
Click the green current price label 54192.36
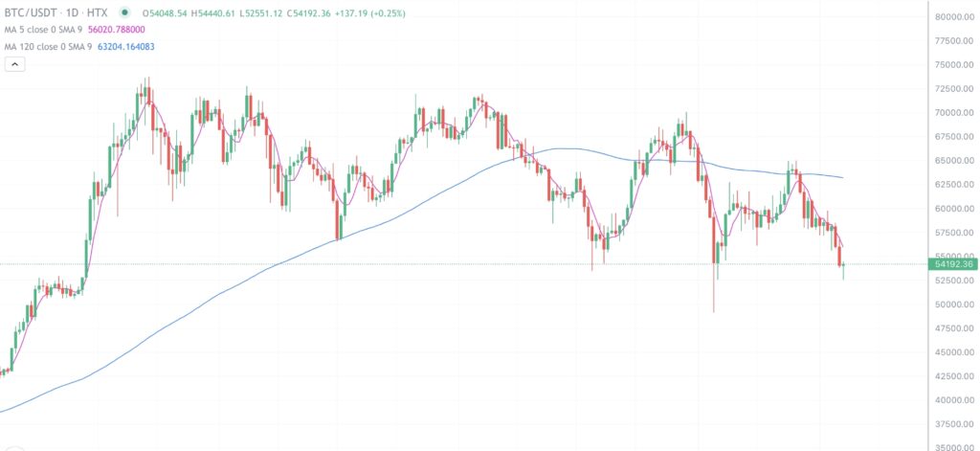click(954, 264)
